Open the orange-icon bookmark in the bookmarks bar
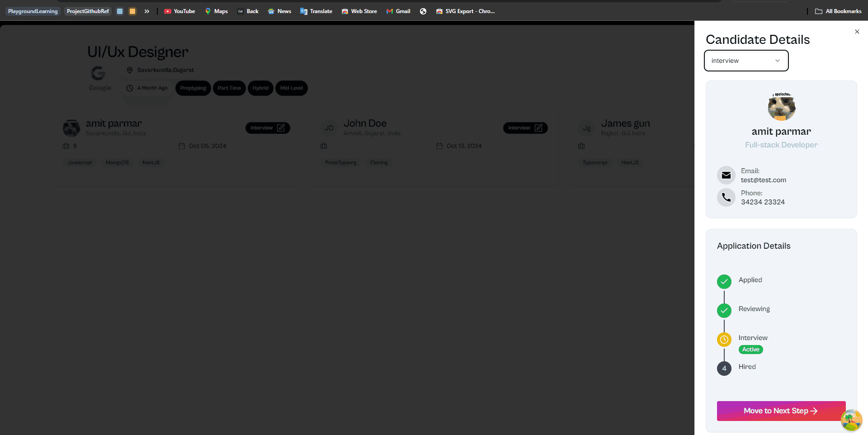Viewport: 868px width, 435px height. pos(132,11)
